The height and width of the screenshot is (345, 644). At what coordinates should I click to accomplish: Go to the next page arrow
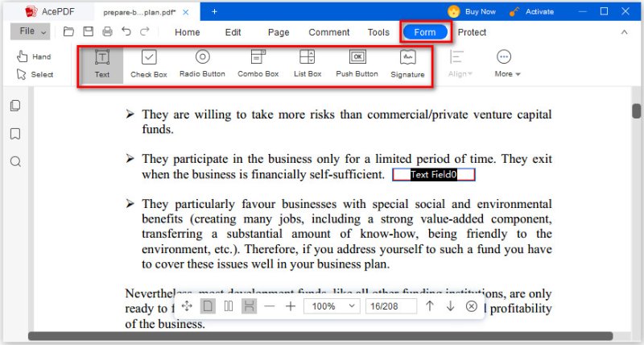coord(451,306)
